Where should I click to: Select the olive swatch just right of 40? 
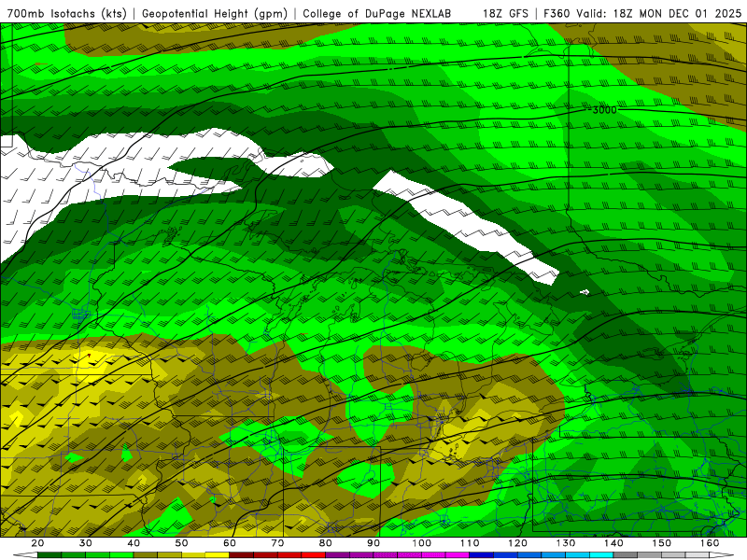coord(146,555)
